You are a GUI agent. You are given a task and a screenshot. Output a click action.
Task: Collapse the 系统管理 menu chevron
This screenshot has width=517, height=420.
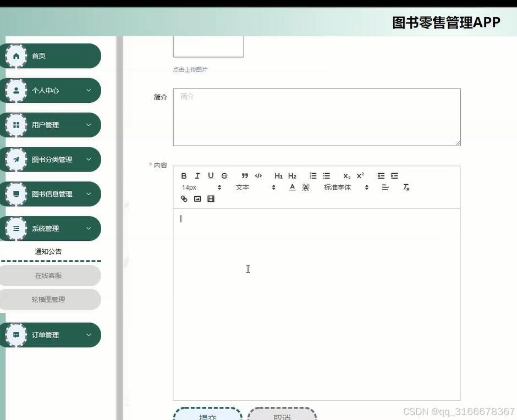point(89,229)
